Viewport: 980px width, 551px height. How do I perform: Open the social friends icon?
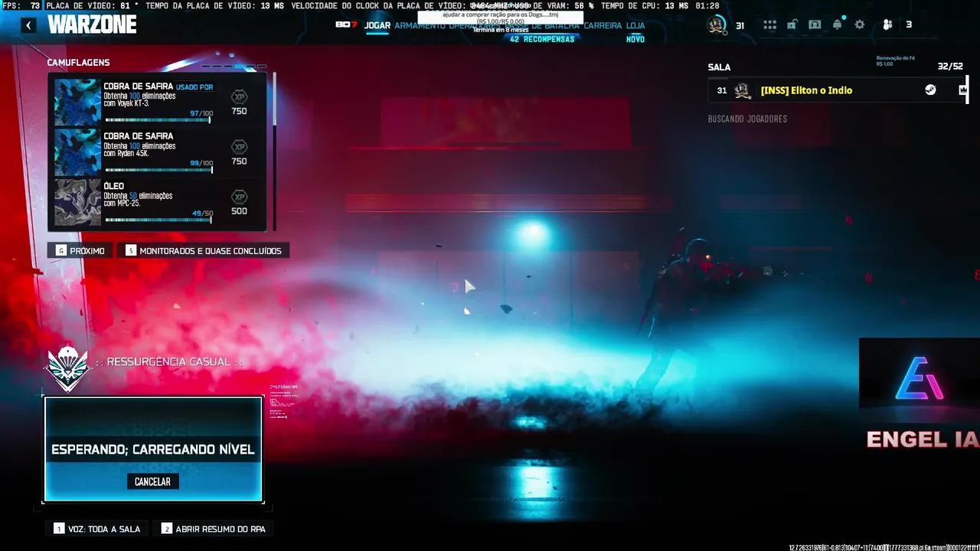[887, 24]
